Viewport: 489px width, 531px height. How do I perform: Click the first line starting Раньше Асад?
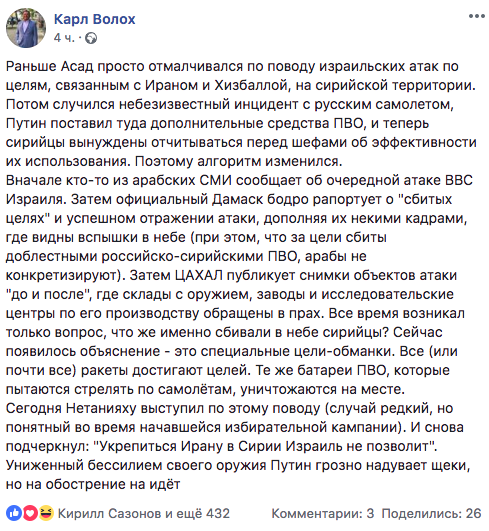click(232, 66)
